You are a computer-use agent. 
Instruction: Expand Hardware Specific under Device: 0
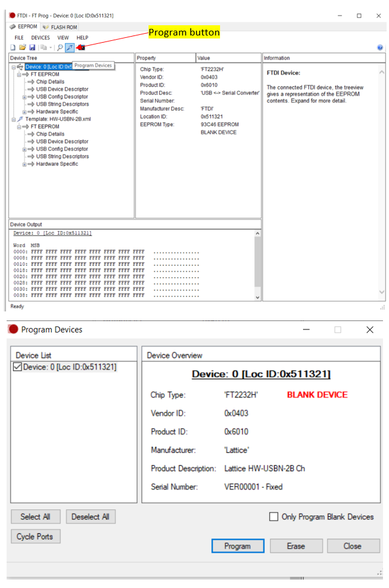(x=25, y=112)
